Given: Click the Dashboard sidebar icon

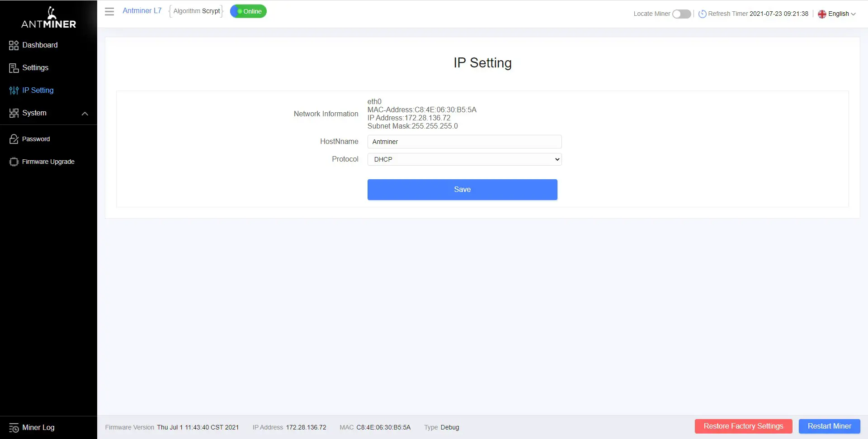Looking at the screenshot, I should click(x=13, y=45).
